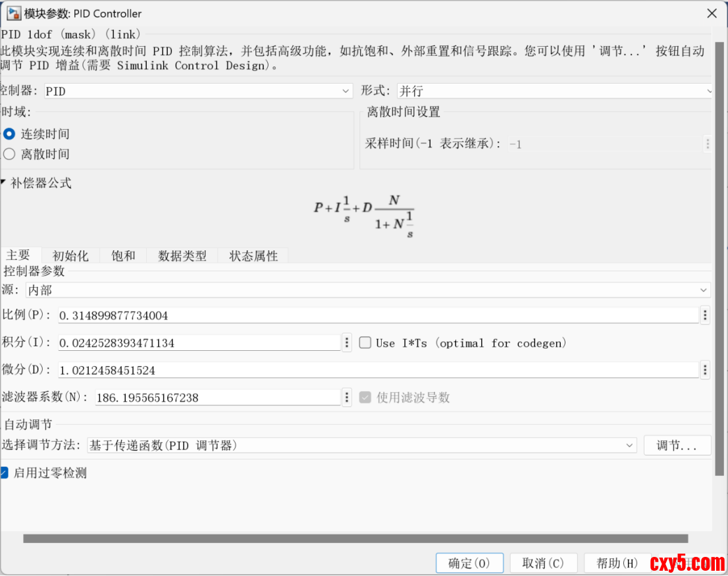Open the 源 内部 dropdown
Viewport: 728px width, 576px height.
pyautogui.click(x=368, y=290)
